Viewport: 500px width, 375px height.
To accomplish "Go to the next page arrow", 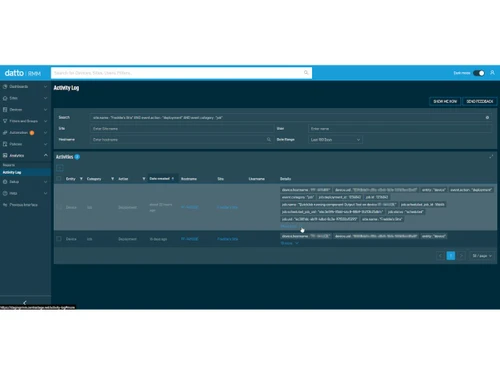I will coord(462,256).
